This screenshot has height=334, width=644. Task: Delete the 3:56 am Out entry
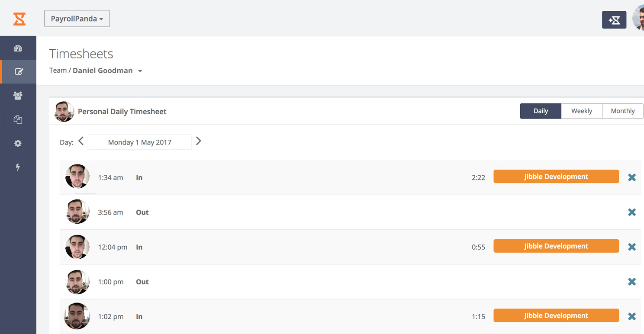pyautogui.click(x=632, y=212)
